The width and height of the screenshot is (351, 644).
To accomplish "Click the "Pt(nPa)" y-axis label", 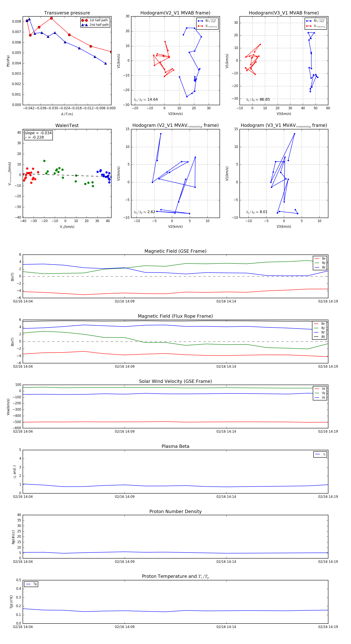I will coord(8,61).
